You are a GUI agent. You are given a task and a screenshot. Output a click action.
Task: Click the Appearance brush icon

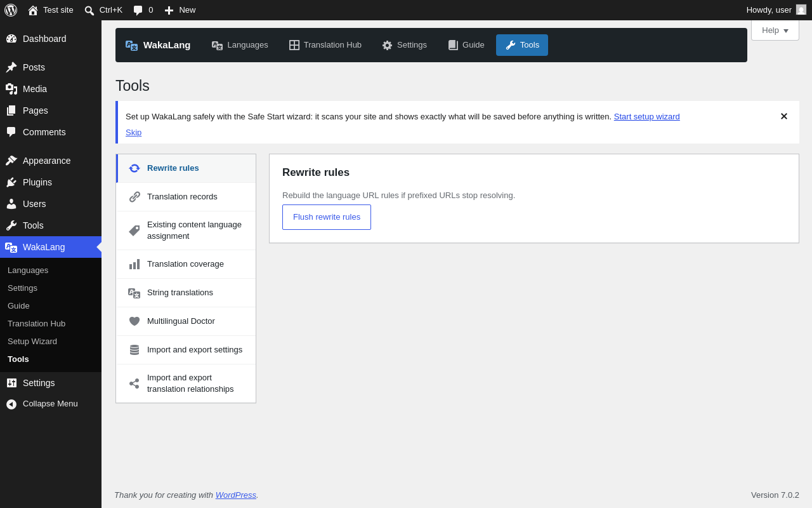tap(11, 161)
